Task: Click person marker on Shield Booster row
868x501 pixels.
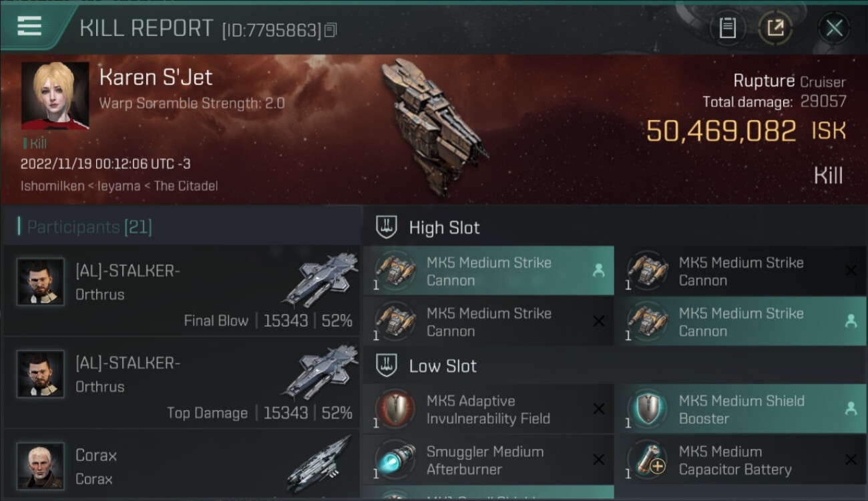Action: [851, 409]
